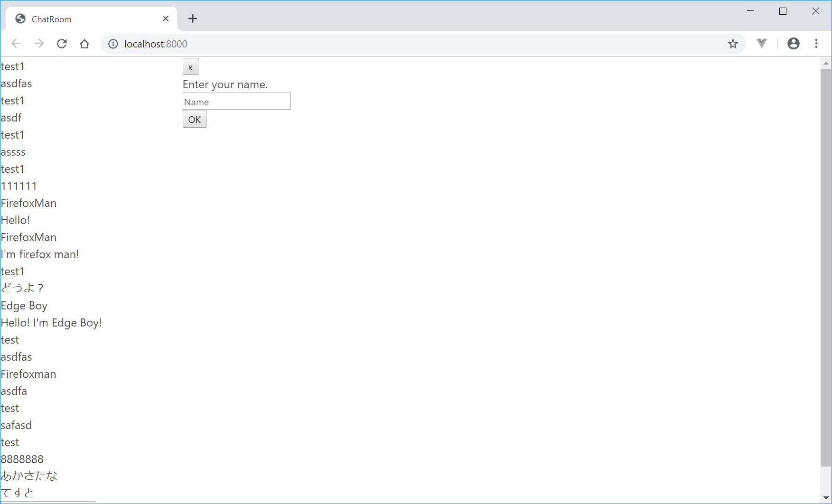Go forward using the browser forward arrow
The height and width of the screenshot is (504, 832).
(39, 44)
